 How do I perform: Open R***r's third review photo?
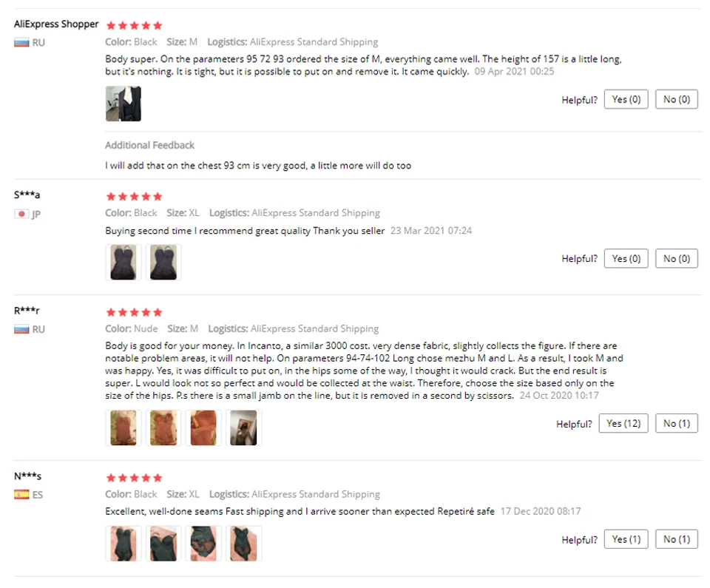pos(203,428)
